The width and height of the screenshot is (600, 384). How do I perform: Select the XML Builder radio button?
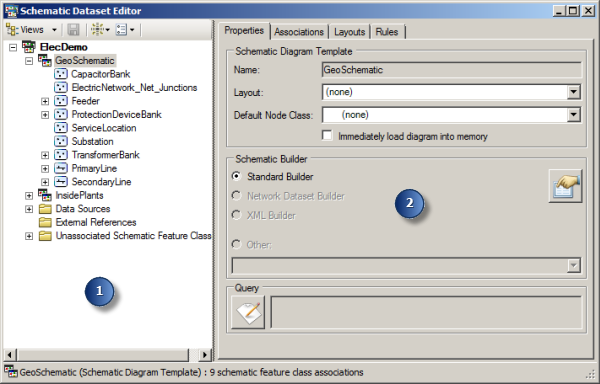click(237, 215)
